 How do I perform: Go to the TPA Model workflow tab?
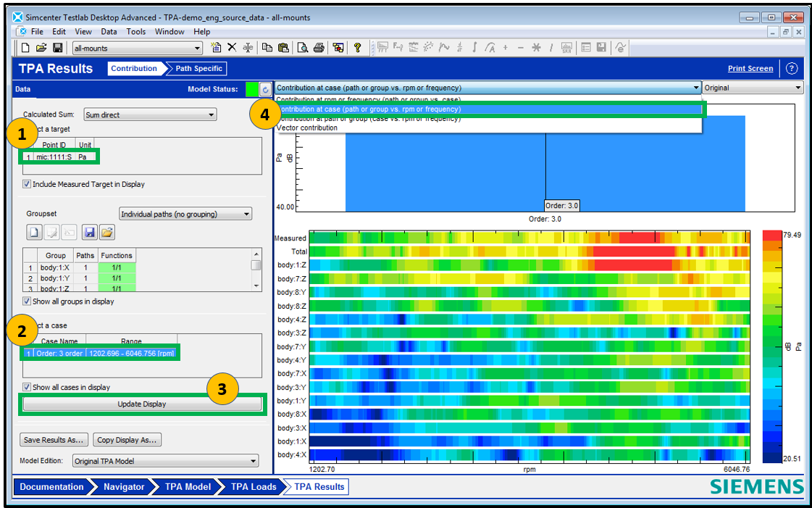[x=188, y=487]
